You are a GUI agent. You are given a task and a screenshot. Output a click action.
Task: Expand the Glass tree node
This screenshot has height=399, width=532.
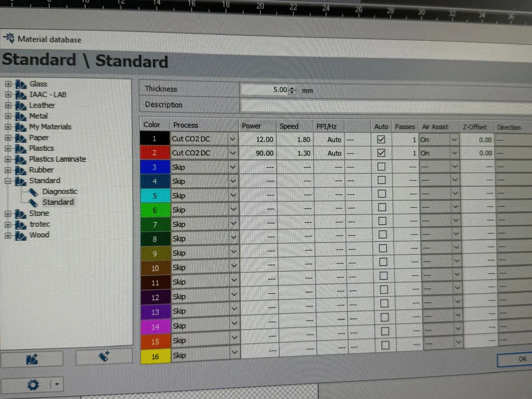coord(8,84)
